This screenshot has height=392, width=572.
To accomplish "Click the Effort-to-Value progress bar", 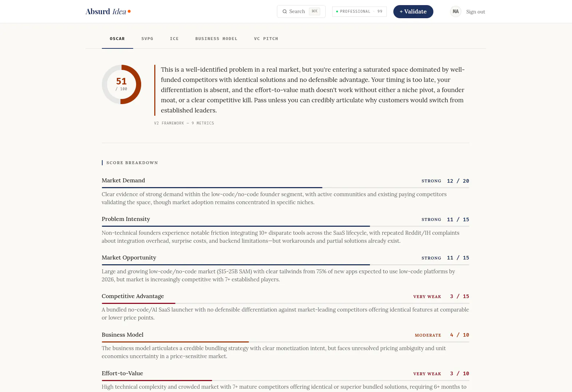I will (x=286, y=380).
